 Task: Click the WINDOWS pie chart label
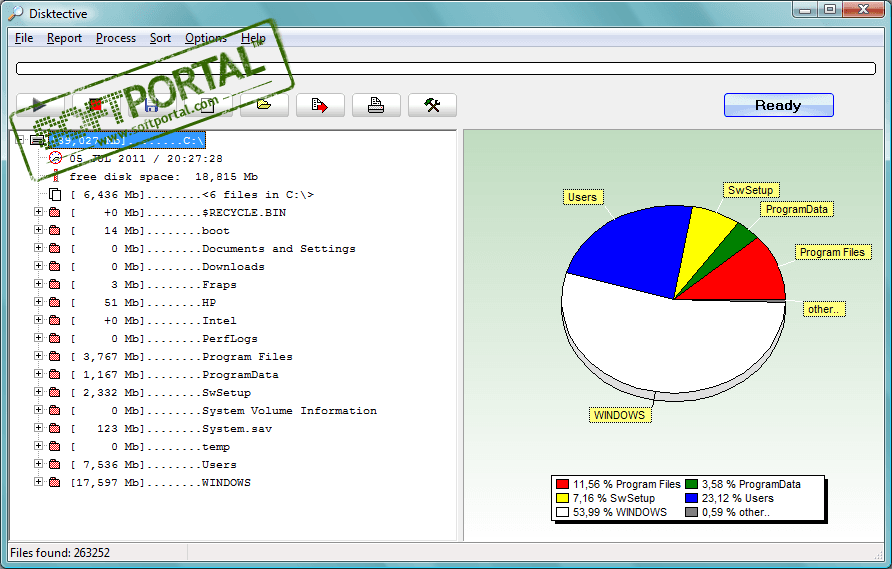click(620, 415)
